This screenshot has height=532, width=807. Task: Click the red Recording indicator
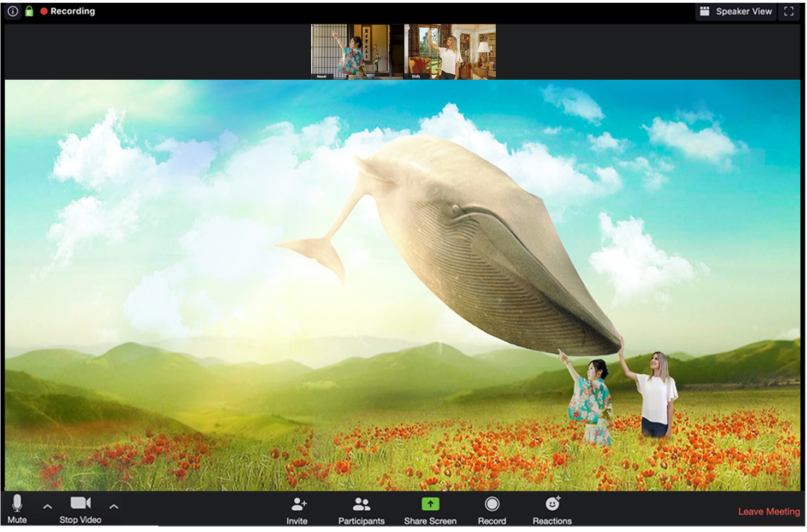coord(68,11)
